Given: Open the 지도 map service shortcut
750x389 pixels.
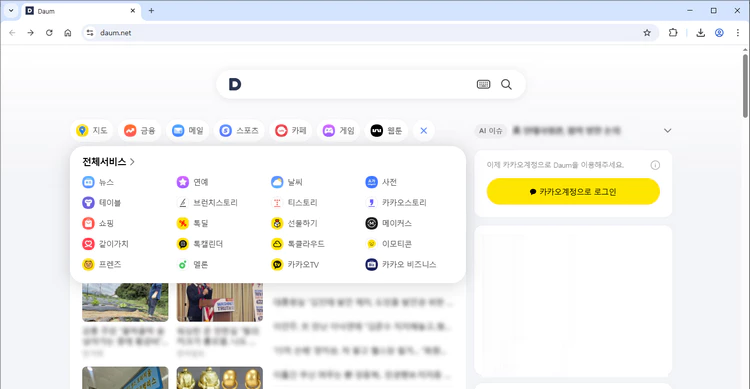Looking at the screenshot, I should pos(92,131).
